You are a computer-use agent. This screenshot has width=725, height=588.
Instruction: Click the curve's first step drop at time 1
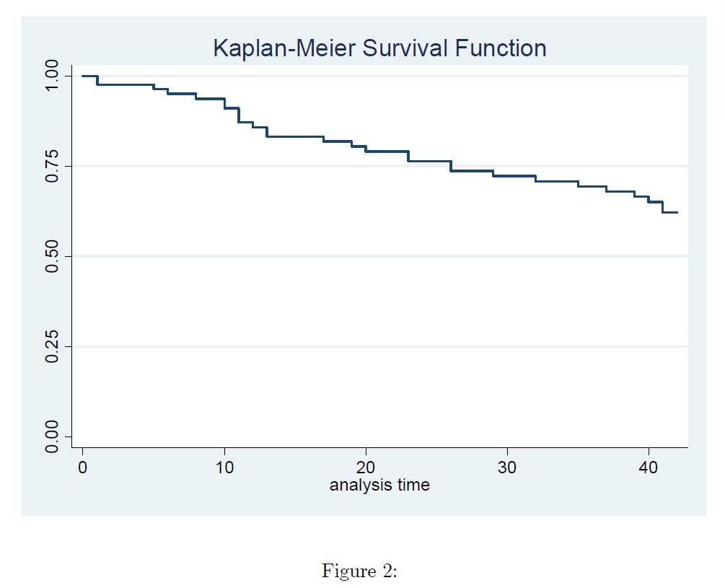(x=97, y=80)
